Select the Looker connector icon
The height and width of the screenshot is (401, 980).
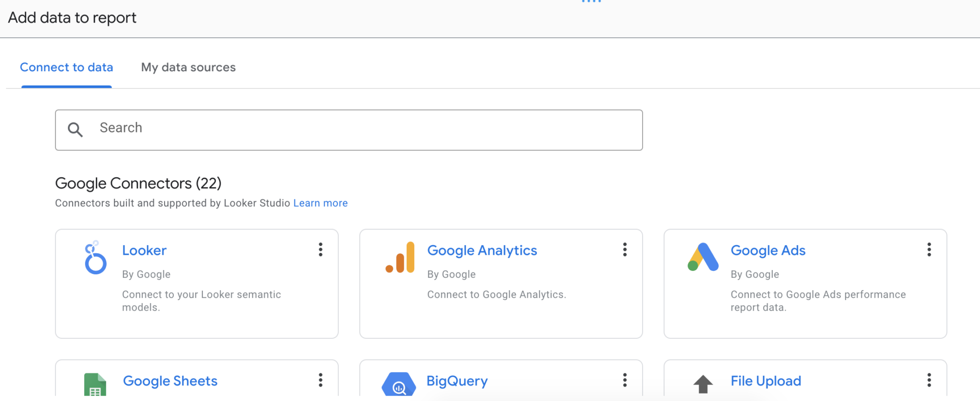click(95, 258)
